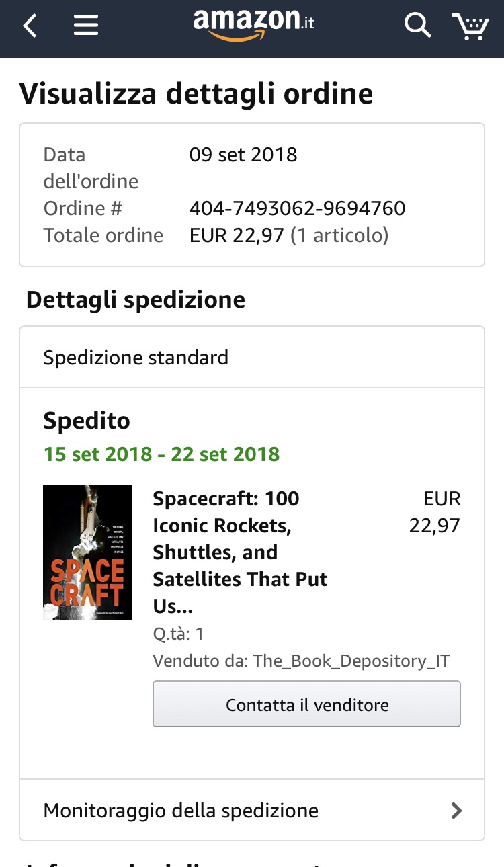Tap the amazon.it logo
This screenshot has height=867, width=504.
pyautogui.click(x=253, y=24)
